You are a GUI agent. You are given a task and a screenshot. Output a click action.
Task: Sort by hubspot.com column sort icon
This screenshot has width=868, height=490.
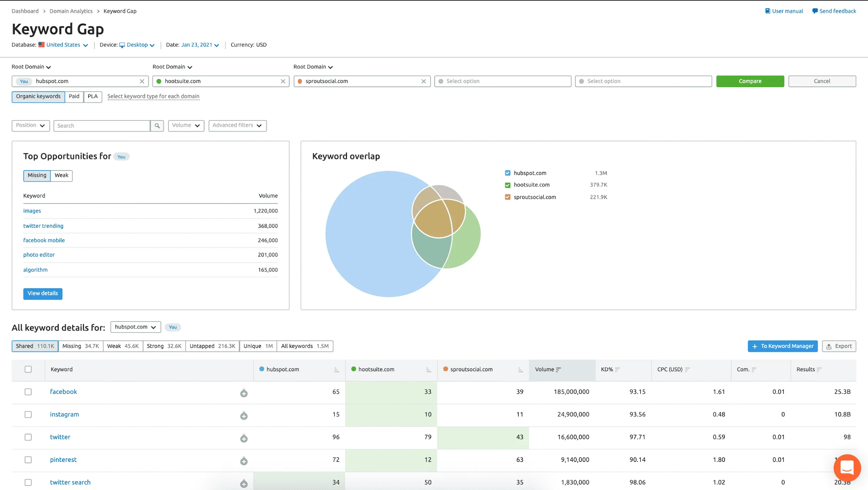click(x=336, y=370)
